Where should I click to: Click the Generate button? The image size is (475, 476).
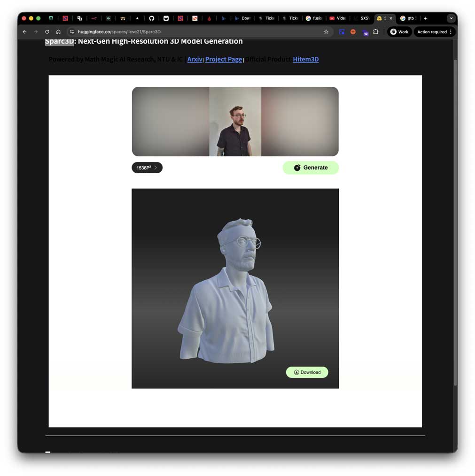311,168
